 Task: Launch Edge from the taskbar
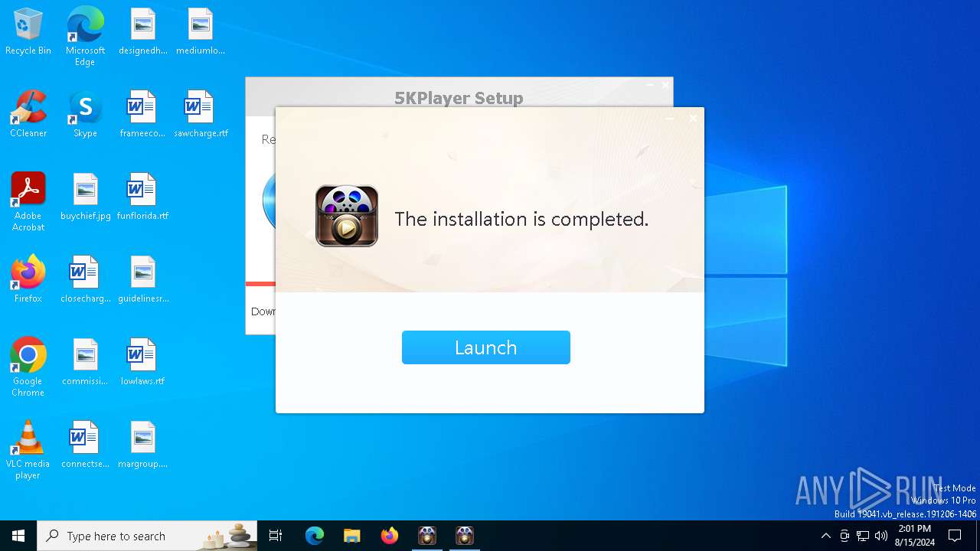(315, 536)
